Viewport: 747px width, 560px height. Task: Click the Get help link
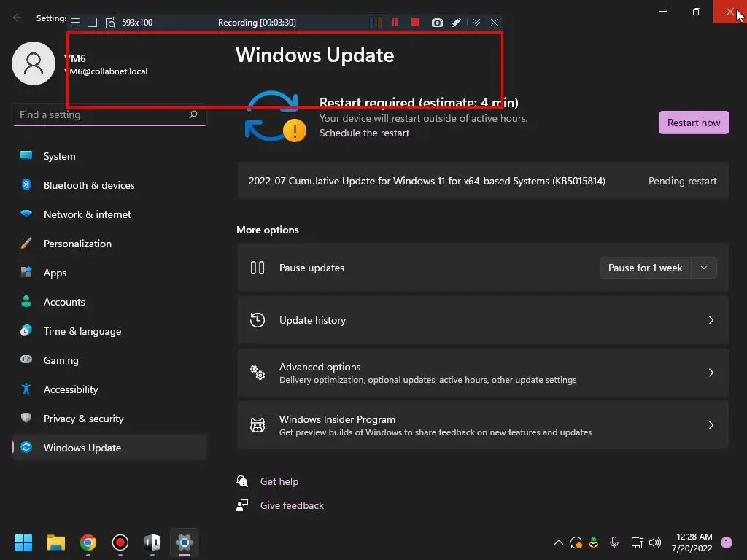(x=279, y=481)
